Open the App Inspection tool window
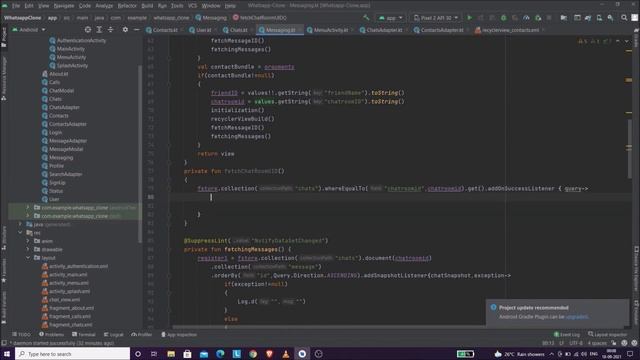The height and width of the screenshot is (360, 640). (179, 335)
